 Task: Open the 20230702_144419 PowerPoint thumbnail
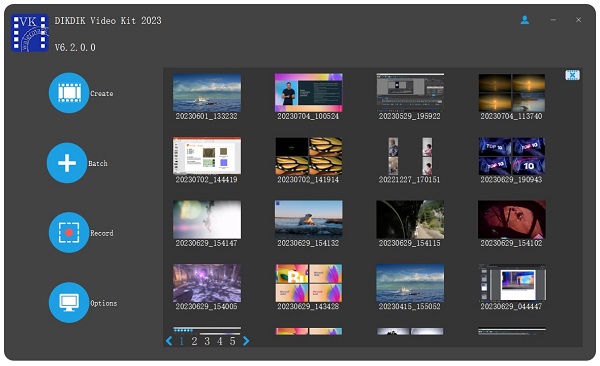[207, 156]
